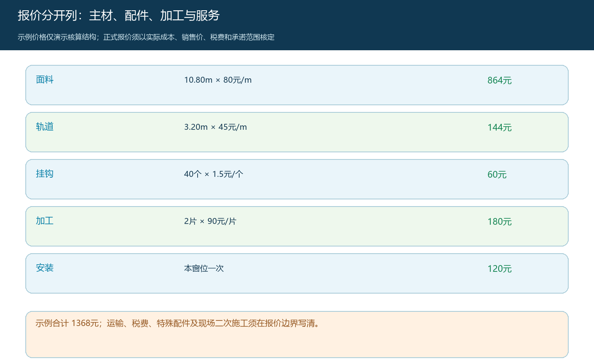Click the 144元 amount
594x364 pixels.
point(499,127)
